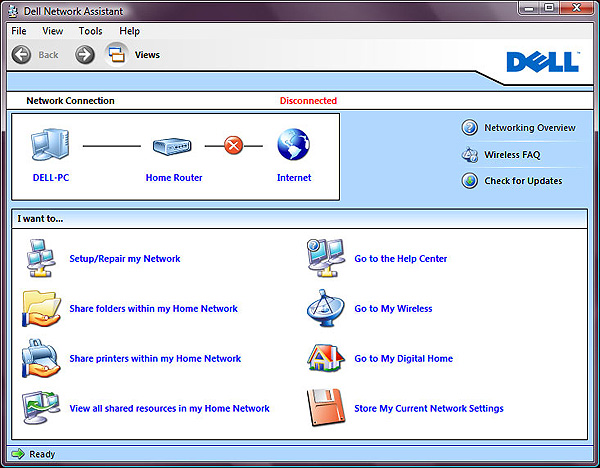This screenshot has width=600, height=468.
Task: Minimize the Dell Network Assistant window
Action: tap(529, 8)
